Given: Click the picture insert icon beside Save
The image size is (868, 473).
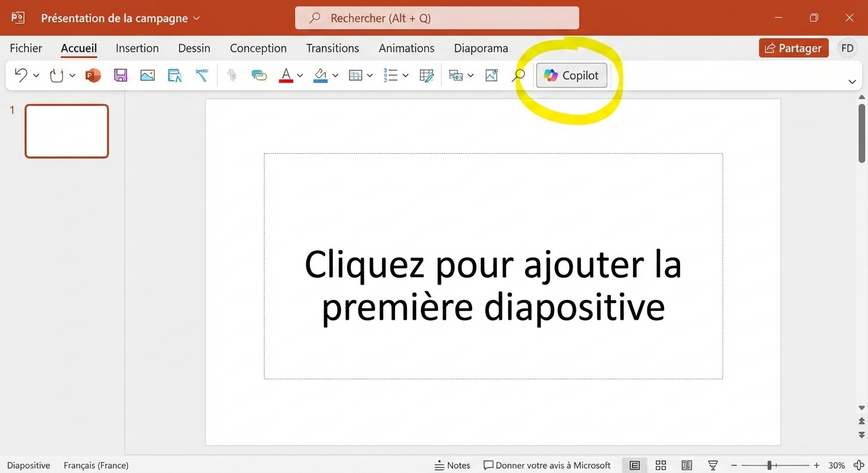Looking at the screenshot, I should (147, 75).
